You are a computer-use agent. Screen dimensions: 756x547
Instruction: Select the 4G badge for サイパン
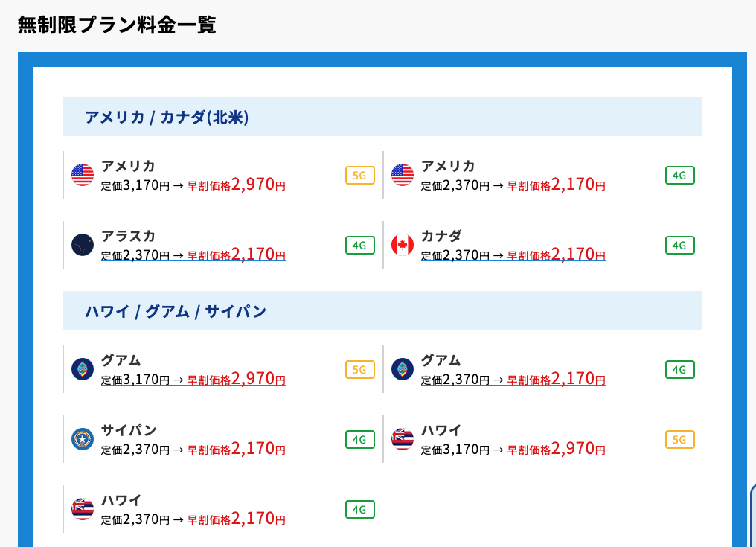click(360, 440)
